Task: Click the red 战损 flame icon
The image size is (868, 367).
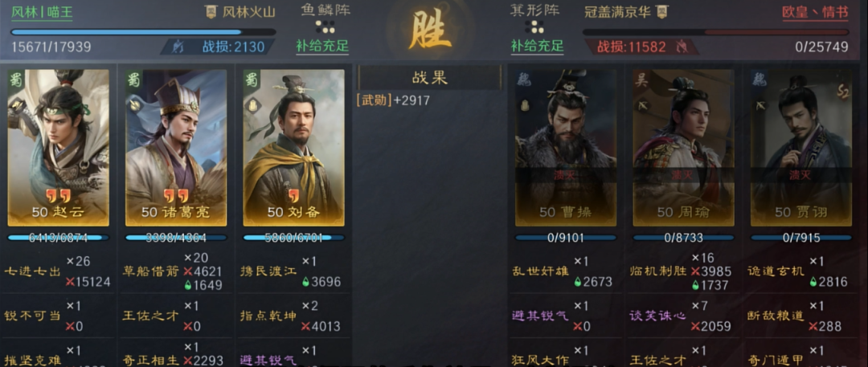Action: click(x=682, y=47)
